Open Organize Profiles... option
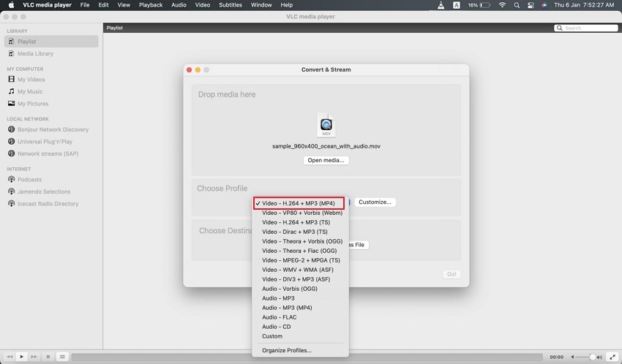622x364 pixels. pyautogui.click(x=301, y=351)
